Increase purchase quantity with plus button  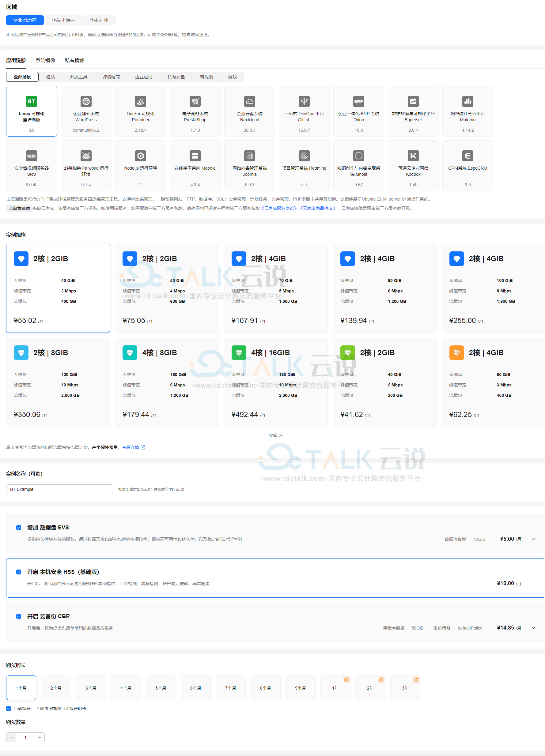point(40,737)
